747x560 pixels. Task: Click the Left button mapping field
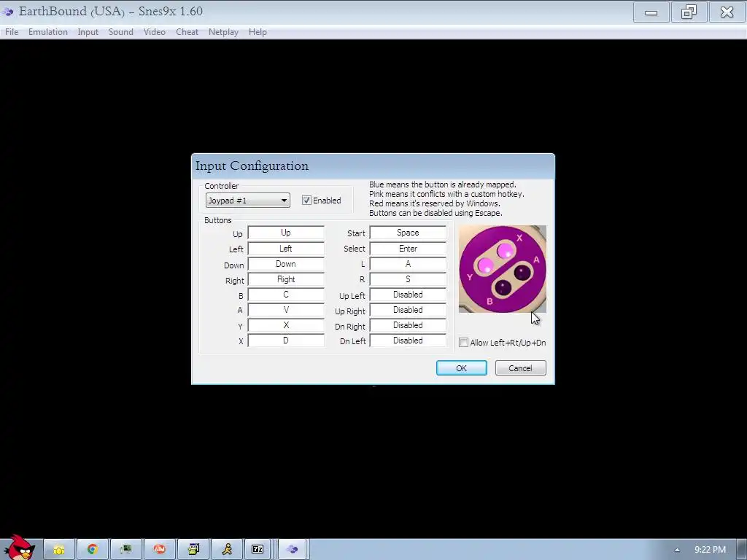tap(286, 249)
